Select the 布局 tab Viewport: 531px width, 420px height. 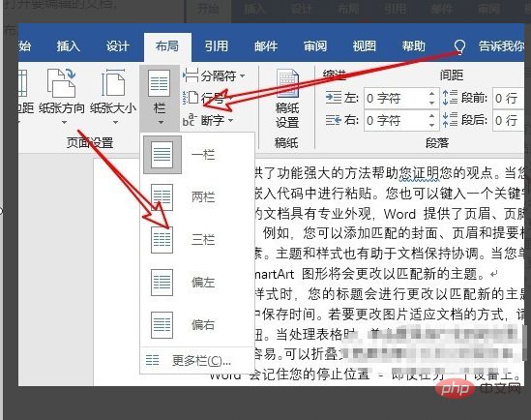pyautogui.click(x=167, y=46)
